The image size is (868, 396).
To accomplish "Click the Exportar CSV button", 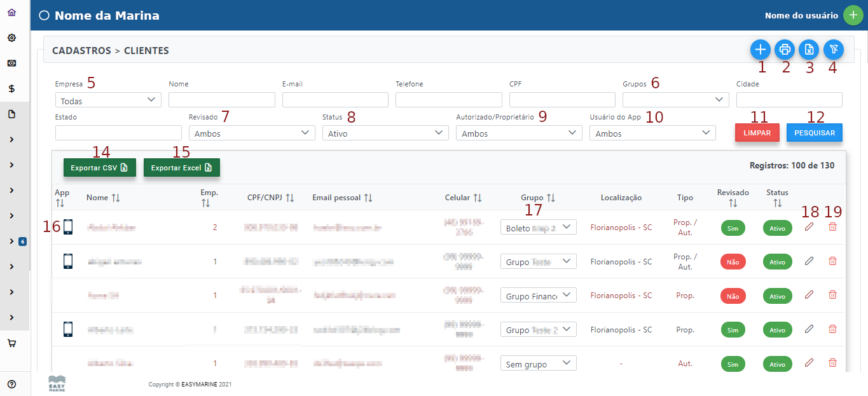I will pos(99,168).
